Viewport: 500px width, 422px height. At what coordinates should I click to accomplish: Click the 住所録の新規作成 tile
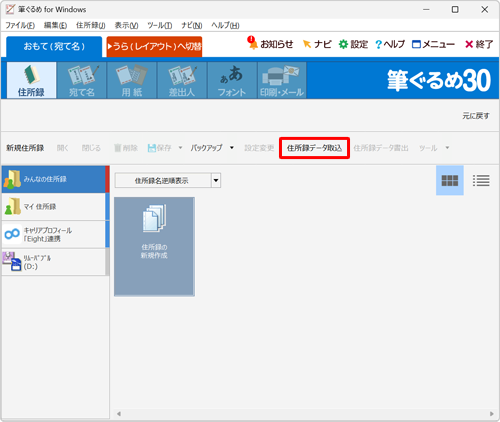(154, 246)
